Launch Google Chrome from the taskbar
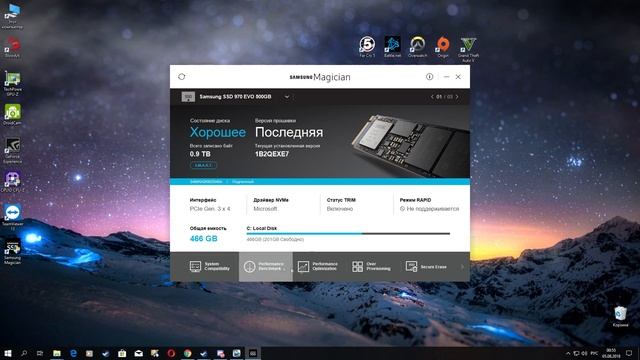The height and width of the screenshot is (360, 640). click(x=187, y=353)
